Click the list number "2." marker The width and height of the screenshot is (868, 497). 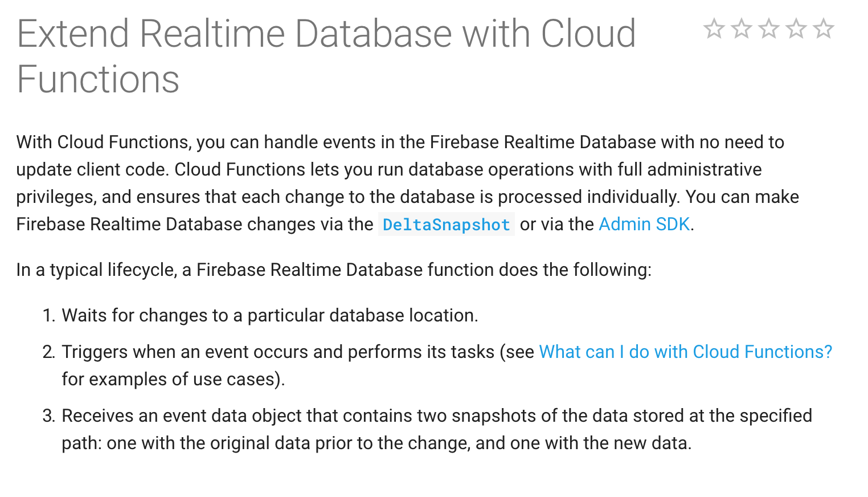tap(48, 352)
